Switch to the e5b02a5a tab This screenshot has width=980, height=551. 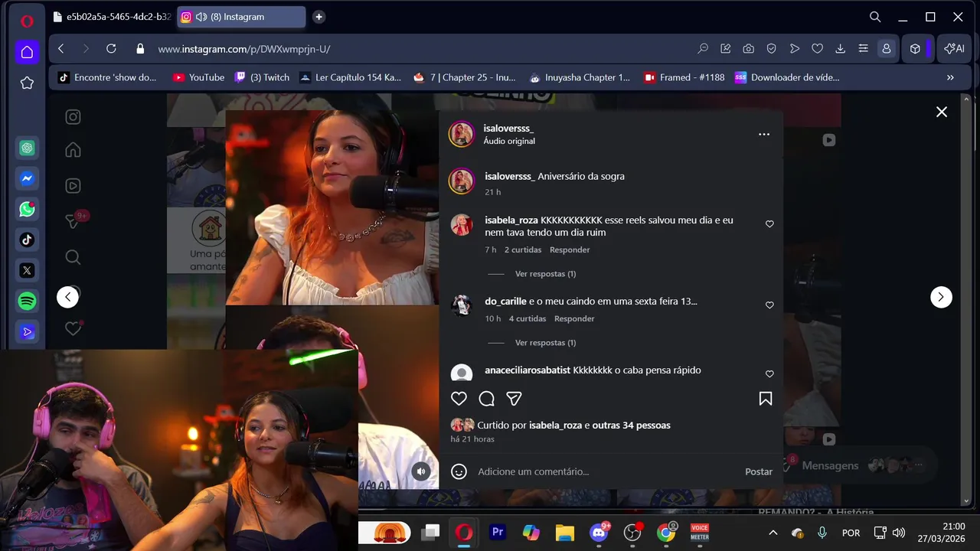112,17
